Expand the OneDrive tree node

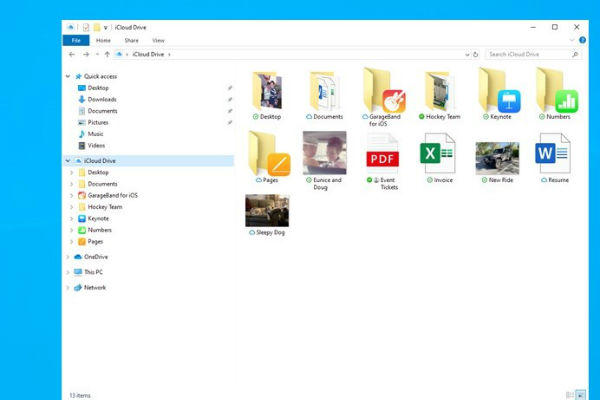tap(67, 256)
